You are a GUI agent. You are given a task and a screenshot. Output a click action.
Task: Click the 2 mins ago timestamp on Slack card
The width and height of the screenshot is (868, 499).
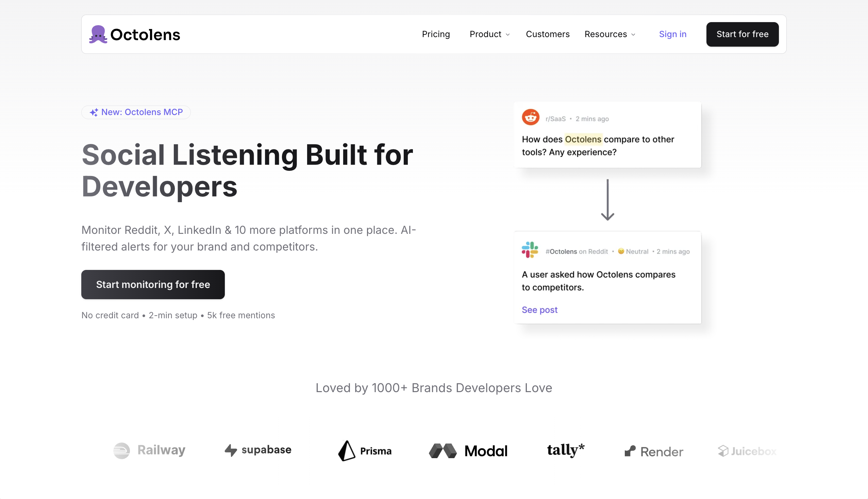pos(673,251)
